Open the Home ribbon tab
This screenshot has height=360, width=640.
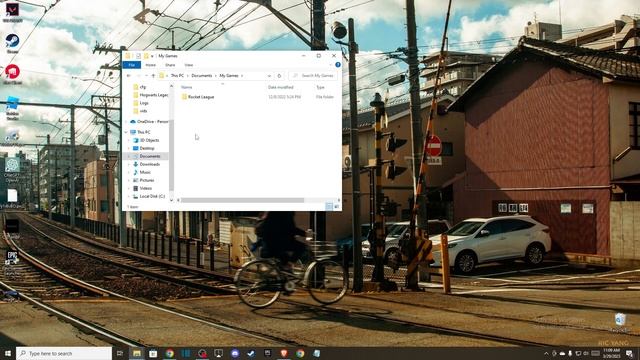pyautogui.click(x=151, y=65)
